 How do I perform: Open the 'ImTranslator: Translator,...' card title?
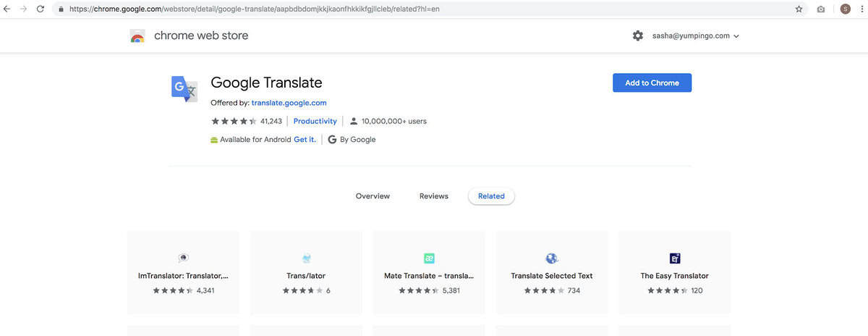(183, 276)
